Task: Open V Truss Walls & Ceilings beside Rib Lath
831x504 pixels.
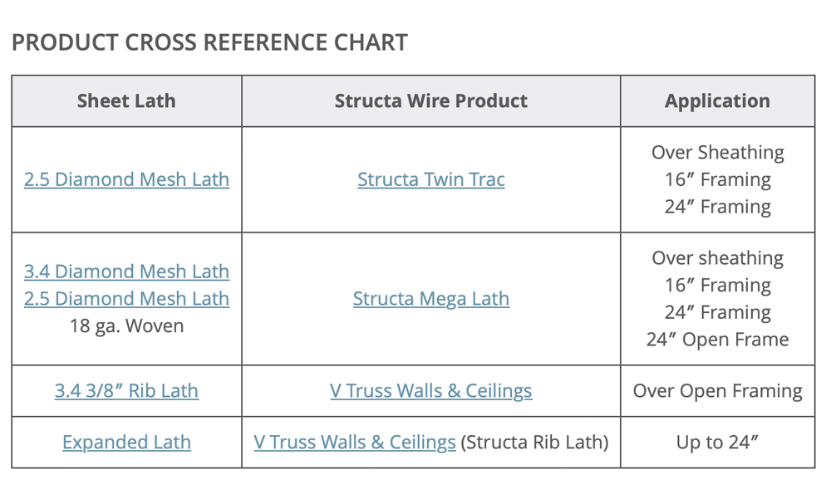Action: point(430,391)
